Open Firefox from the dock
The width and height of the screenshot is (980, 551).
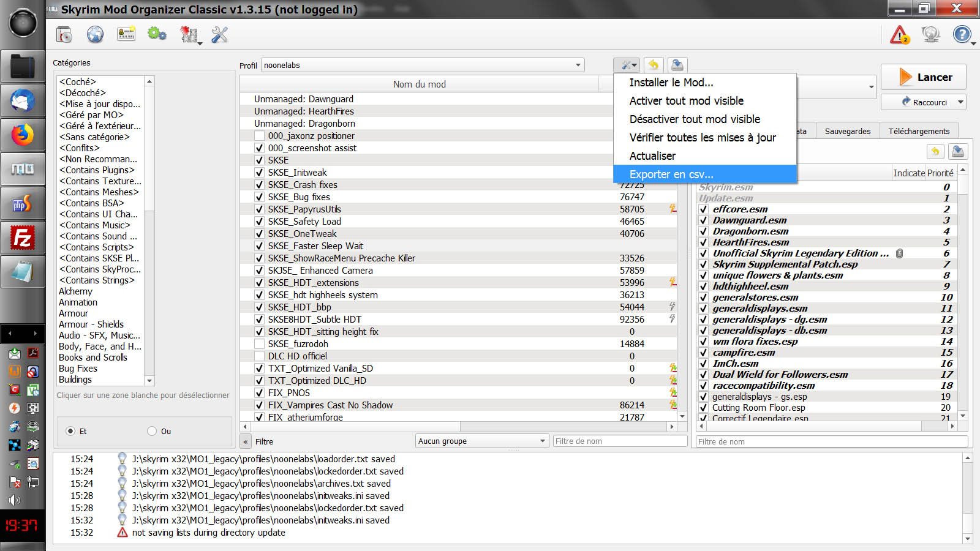pos(23,134)
